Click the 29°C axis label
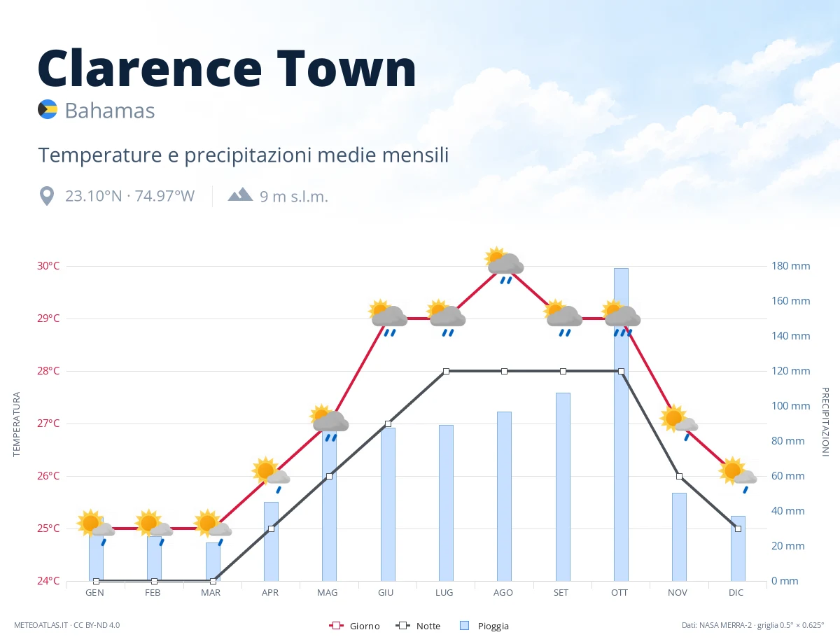 (x=48, y=318)
